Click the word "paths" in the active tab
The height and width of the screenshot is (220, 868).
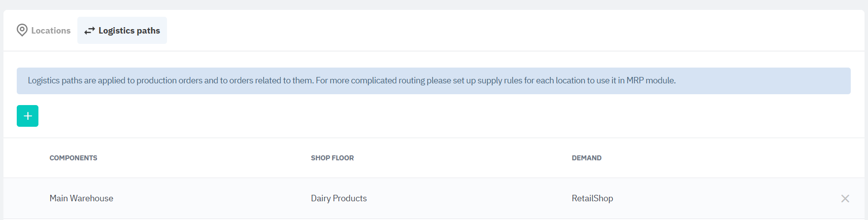click(148, 31)
